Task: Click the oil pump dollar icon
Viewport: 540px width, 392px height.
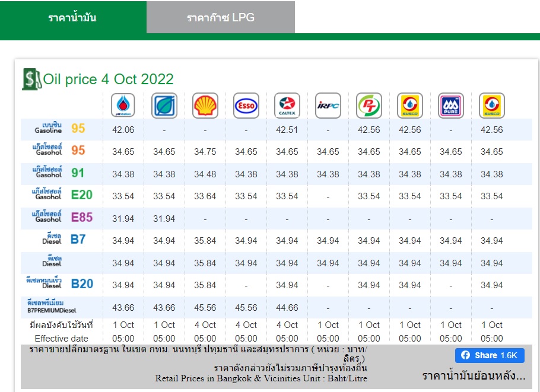Action: 31,79
